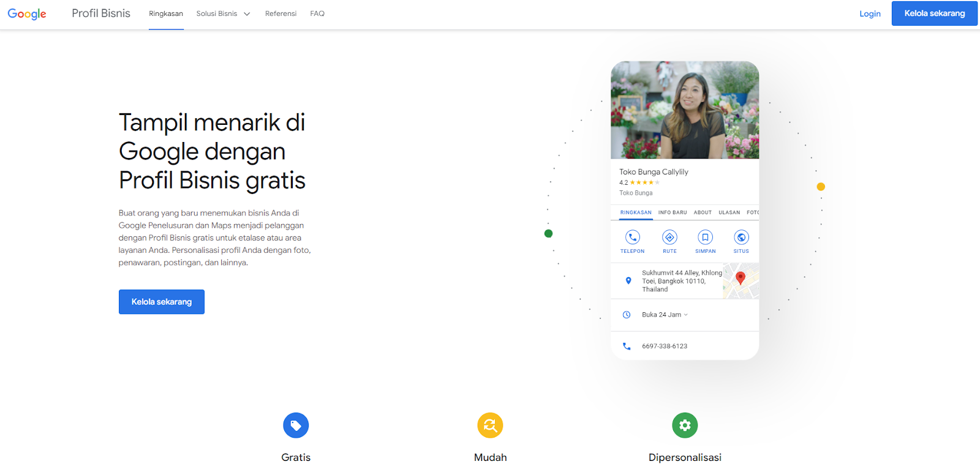Image resolution: width=980 pixels, height=464 pixels.
Task: Click the Tampil menarik di Google headline
Action: pyautogui.click(x=212, y=151)
